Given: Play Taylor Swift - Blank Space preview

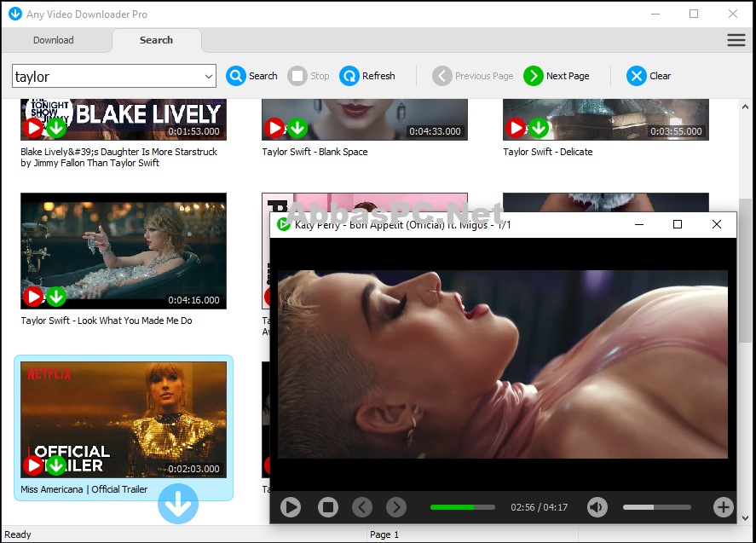Looking at the screenshot, I should pyautogui.click(x=274, y=128).
